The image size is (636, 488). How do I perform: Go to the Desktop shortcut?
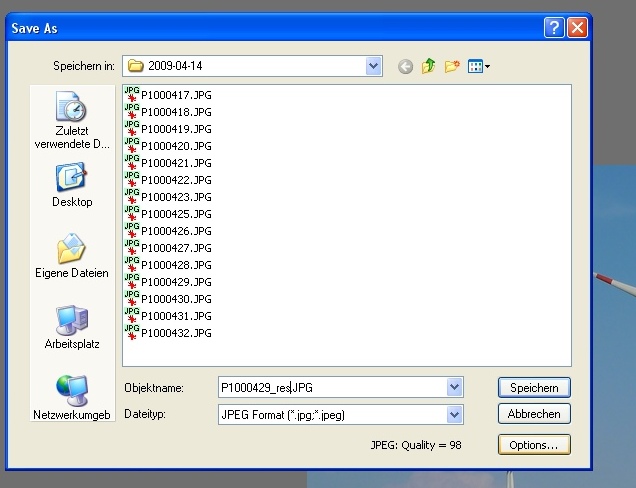click(72, 185)
